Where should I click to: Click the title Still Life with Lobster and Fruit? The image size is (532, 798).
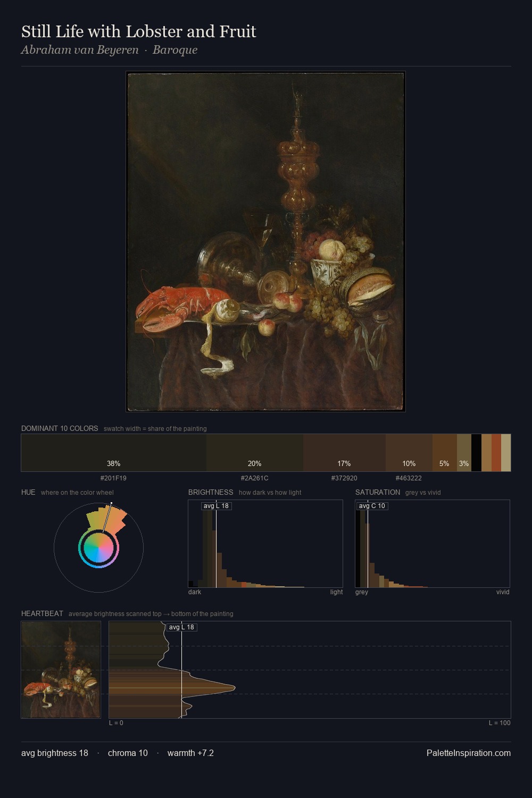coord(139,32)
